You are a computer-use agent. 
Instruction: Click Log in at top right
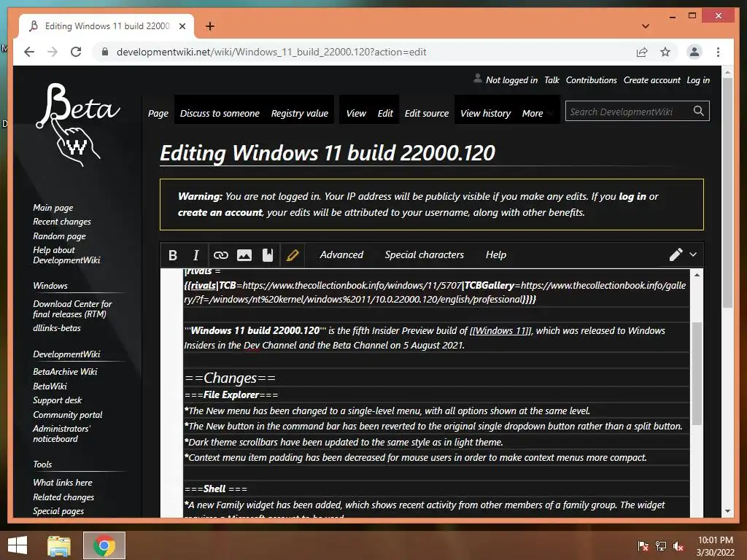(698, 80)
